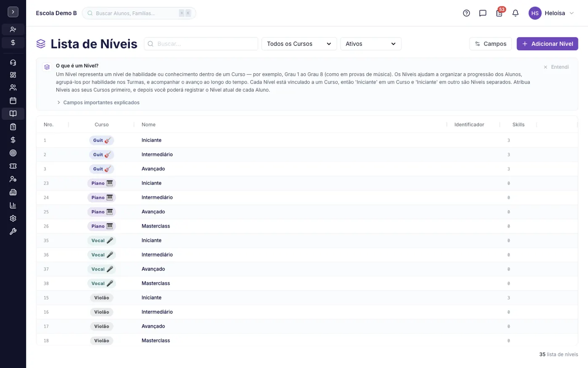Click Masterclass in the Vocal row 38

click(156, 283)
